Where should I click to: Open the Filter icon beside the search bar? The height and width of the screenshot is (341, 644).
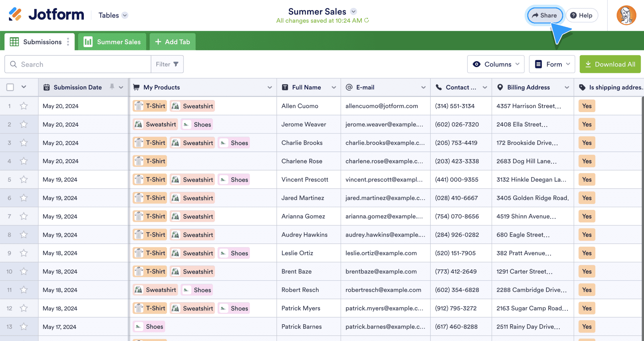(x=177, y=64)
